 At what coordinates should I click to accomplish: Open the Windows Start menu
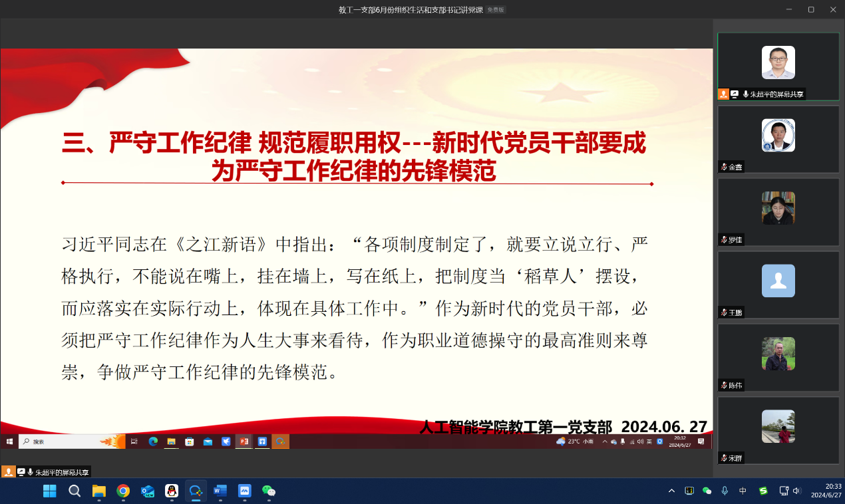pos(50,491)
